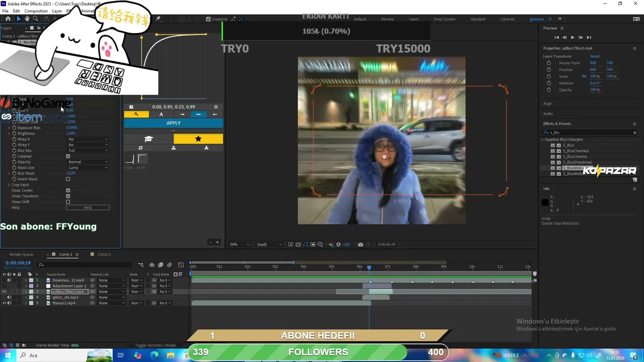Switch to the Render Queue tab
This screenshot has width=644, height=362.
pyautogui.click(x=21, y=254)
